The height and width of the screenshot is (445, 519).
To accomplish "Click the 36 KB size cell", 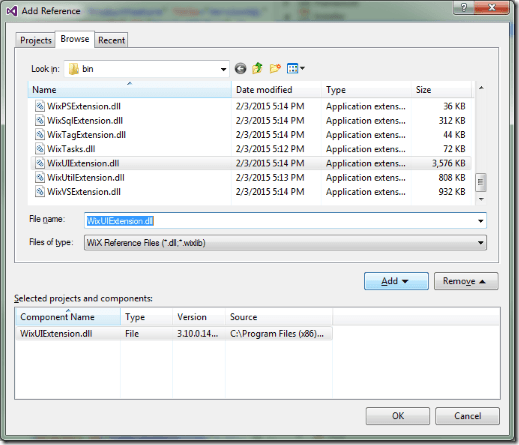I will [454, 106].
